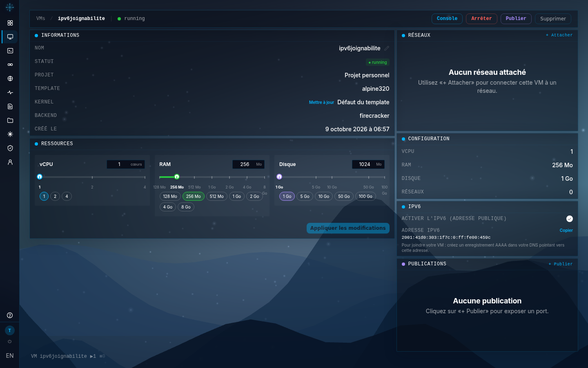Click the vCPU slider handle
The height and width of the screenshot is (368, 588).
(40, 177)
